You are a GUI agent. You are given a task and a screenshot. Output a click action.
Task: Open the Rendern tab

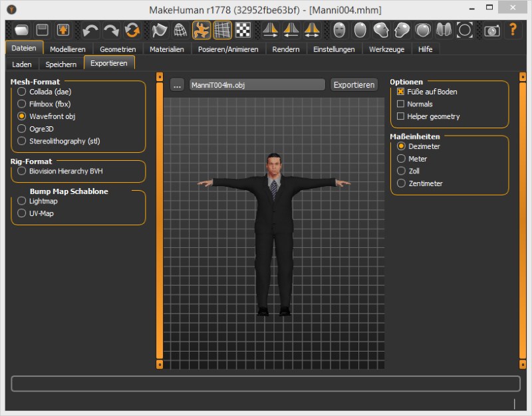coord(286,49)
